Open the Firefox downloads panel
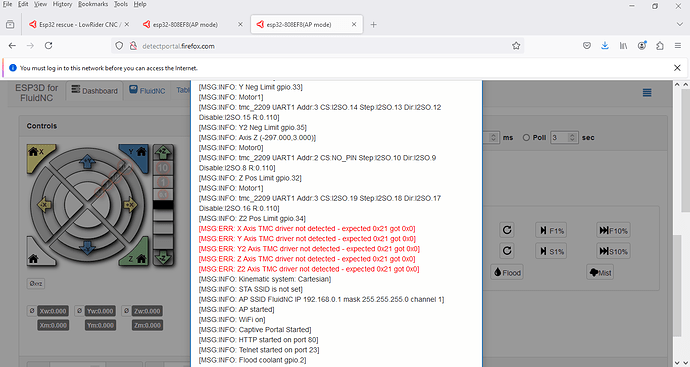 [x=605, y=46]
